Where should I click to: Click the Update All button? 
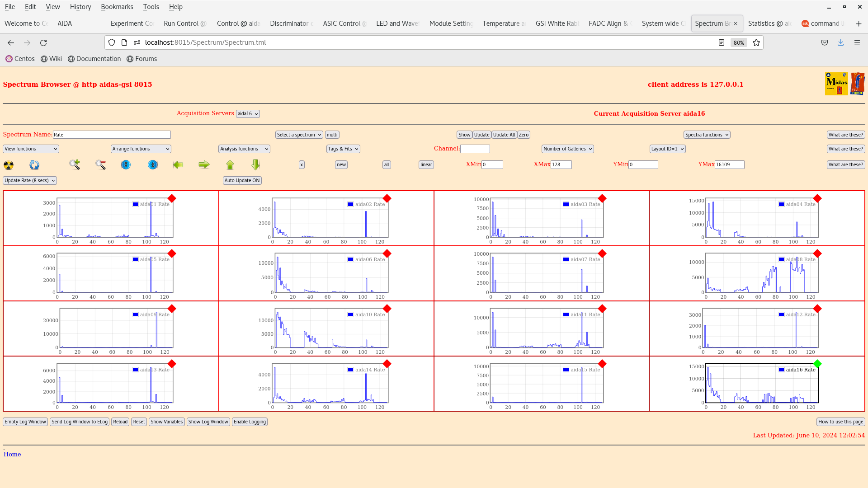tap(504, 135)
